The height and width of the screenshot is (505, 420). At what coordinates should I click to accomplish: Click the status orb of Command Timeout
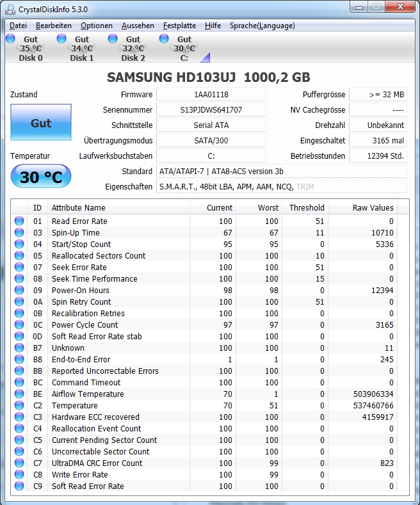tap(19, 382)
